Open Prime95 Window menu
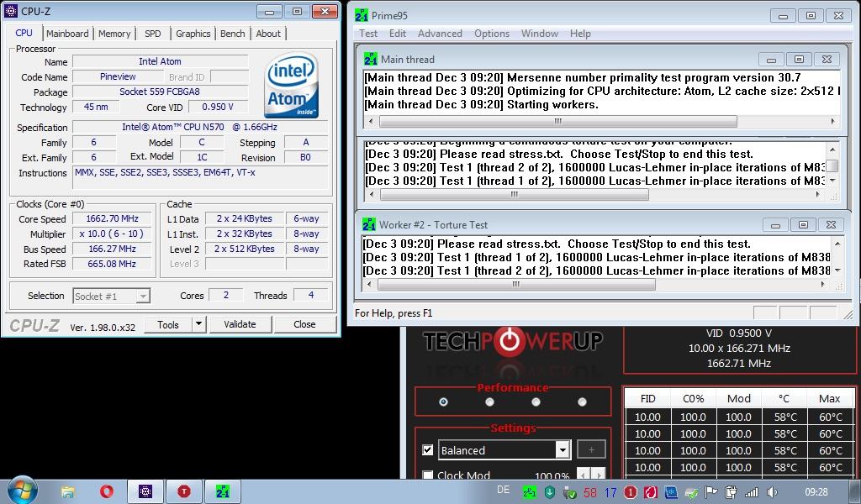This screenshot has height=504, width=861. 539,34
